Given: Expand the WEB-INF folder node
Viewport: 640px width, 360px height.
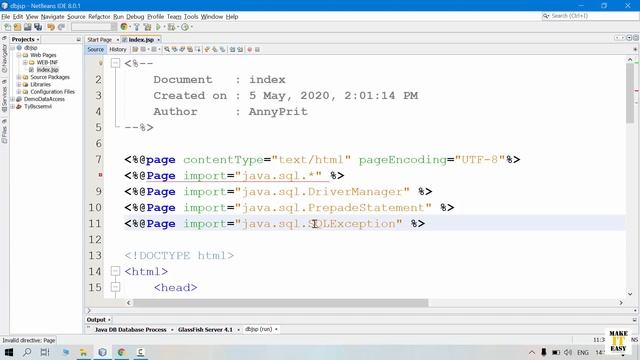Looking at the screenshot, I should 25,62.
